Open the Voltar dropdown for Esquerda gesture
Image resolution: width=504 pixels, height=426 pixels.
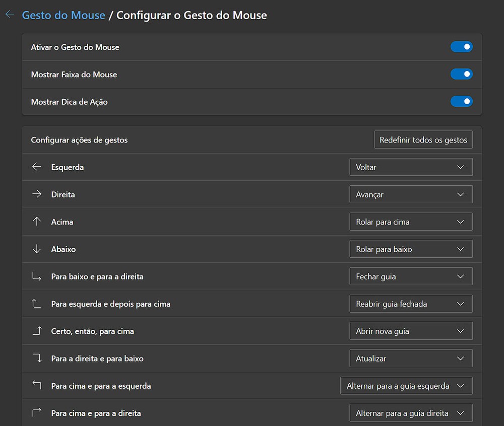[411, 167]
